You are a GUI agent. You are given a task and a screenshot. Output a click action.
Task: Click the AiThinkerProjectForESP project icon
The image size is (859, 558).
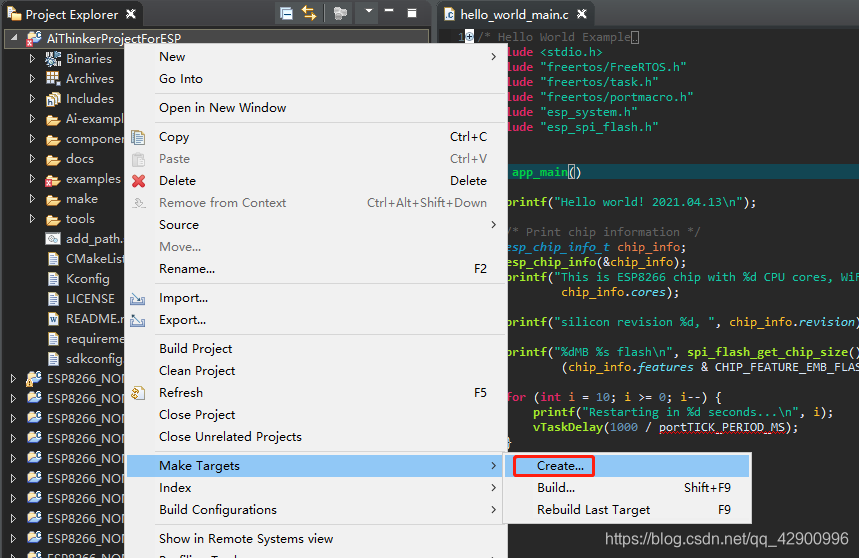click(x=33, y=38)
